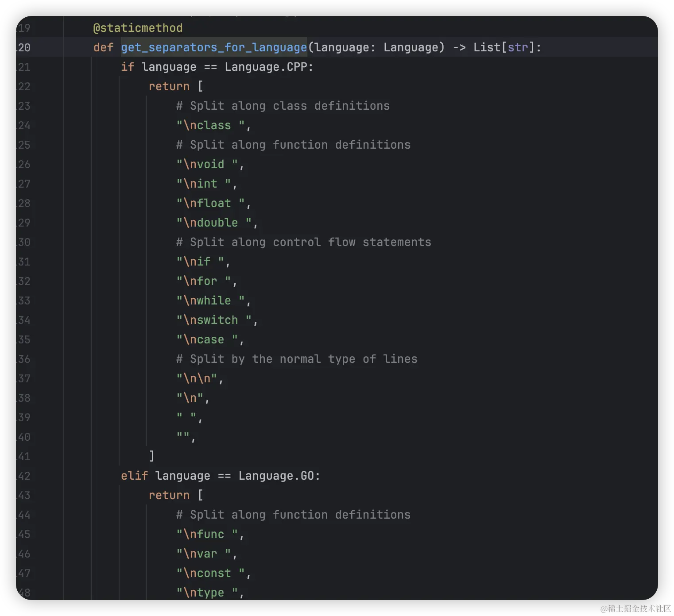
Task: Click the "\nwhile " string
Action: pos(210,300)
